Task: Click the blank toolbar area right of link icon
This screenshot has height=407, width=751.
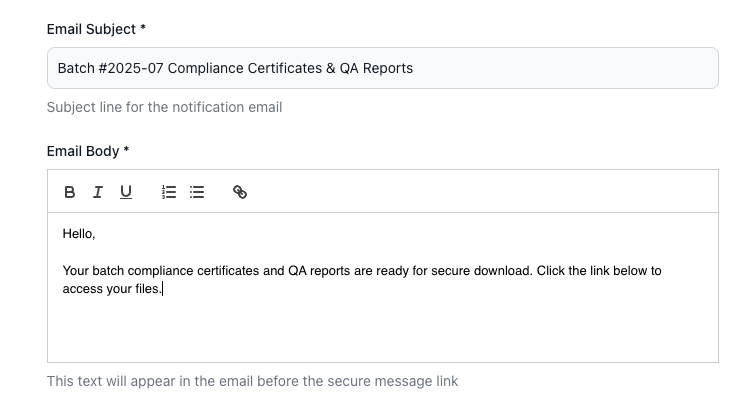Action: pyautogui.click(x=480, y=192)
